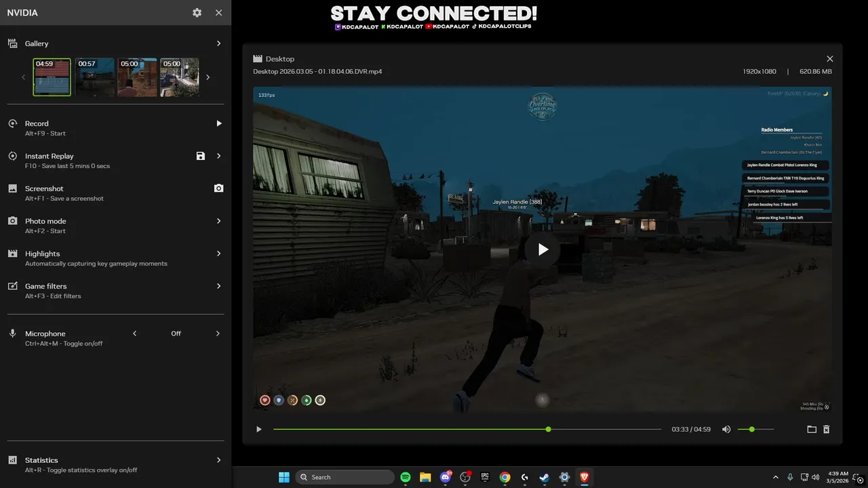Click the Game filters icon

tap(12, 286)
